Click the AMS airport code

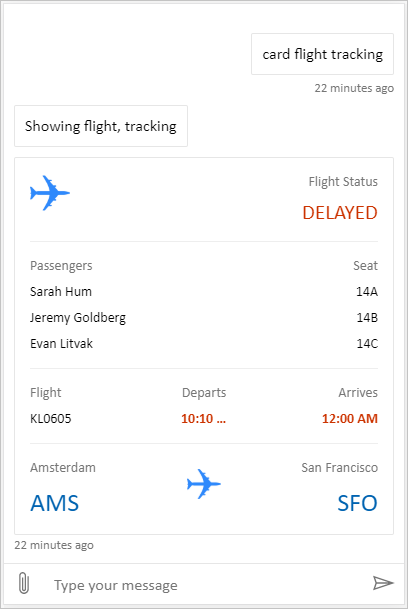tap(54, 503)
